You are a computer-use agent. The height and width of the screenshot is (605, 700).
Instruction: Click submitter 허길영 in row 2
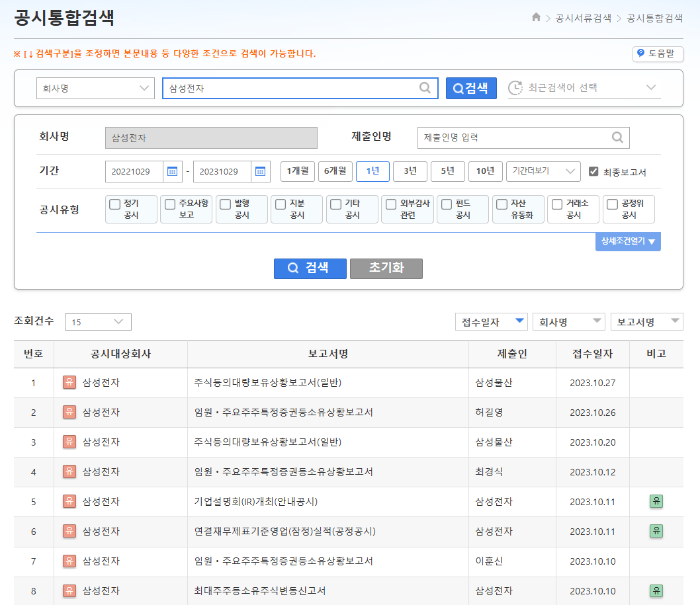click(x=489, y=412)
